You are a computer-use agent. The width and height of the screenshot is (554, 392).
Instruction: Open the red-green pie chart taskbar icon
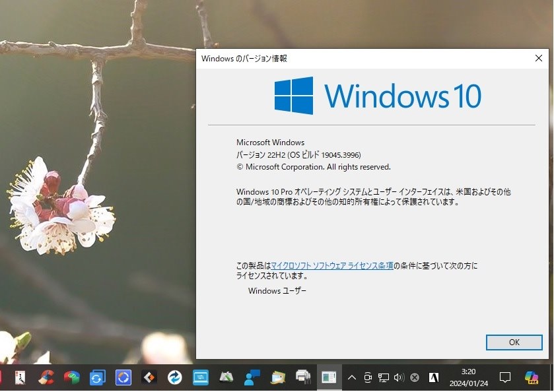pyautogui.click(x=72, y=377)
